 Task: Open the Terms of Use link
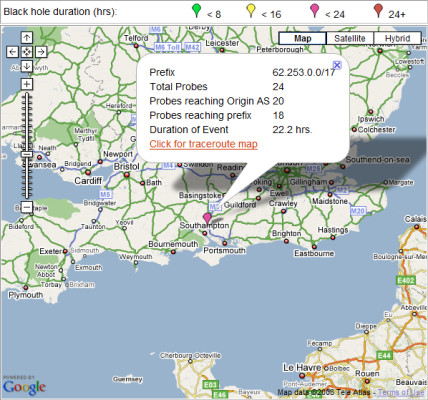pyautogui.click(x=401, y=392)
